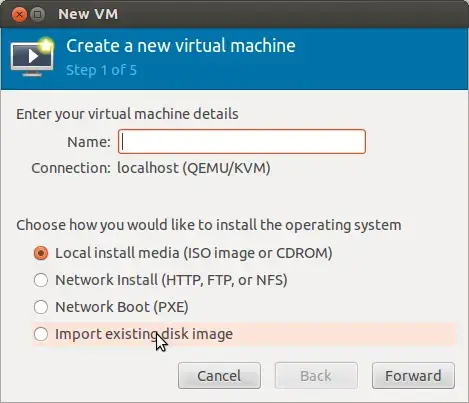Click the New VM title bar text
The width and height of the screenshot is (469, 403).
point(88,14)
